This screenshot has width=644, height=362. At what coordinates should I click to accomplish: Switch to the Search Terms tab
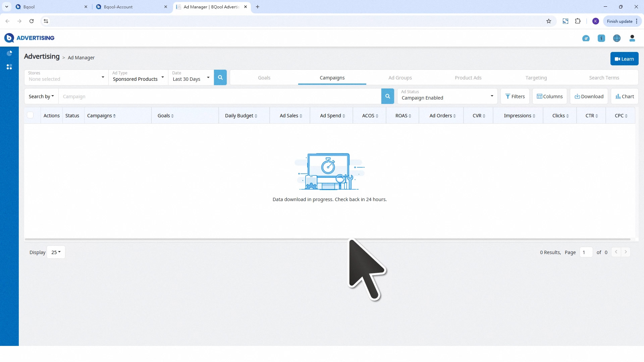click(604, 78)
